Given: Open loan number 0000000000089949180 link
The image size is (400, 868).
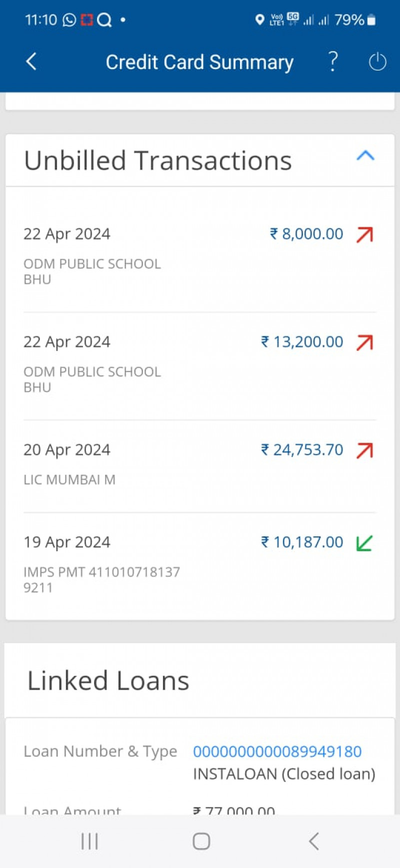Looking at the screenshot, I should pyautogui.click(x=277, y=751).
